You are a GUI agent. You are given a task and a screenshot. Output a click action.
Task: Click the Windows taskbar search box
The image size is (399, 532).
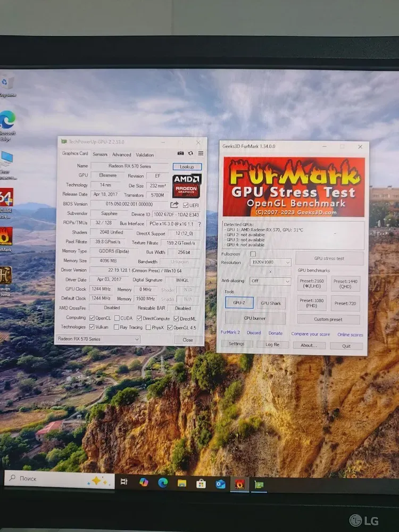(59, 480)
